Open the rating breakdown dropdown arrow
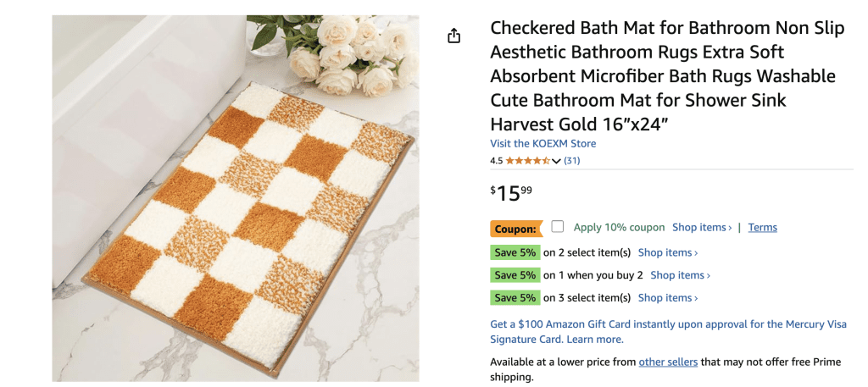The image size is (868, 387). 556,162
